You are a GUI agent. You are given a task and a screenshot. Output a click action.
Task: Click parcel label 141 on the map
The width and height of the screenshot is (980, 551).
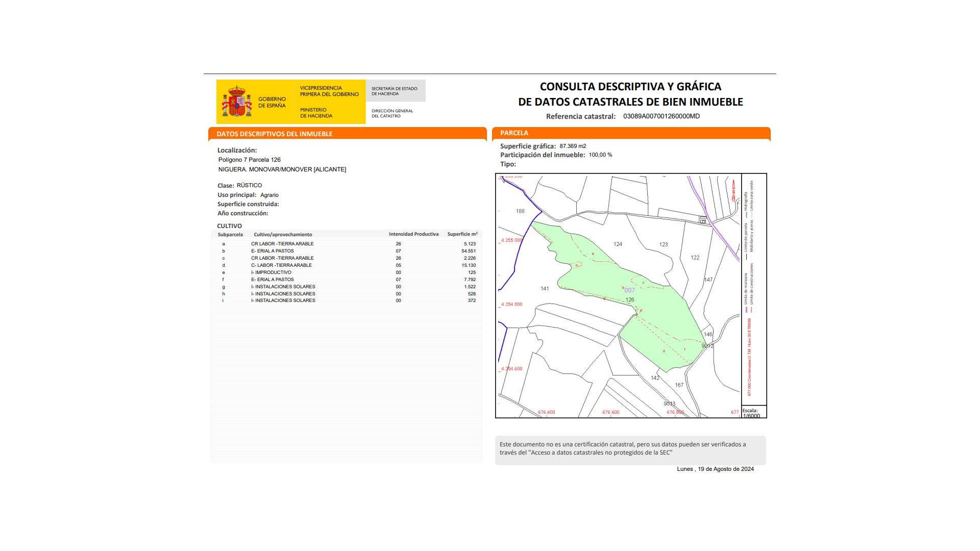pyautogui.click(x=545, y=289)
